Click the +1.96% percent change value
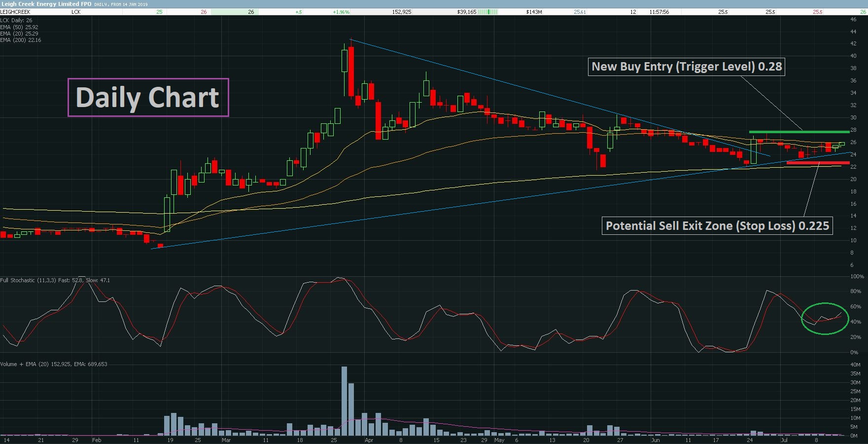The height and width of the screenshot is (444, 868). click(x=341, y=12)
